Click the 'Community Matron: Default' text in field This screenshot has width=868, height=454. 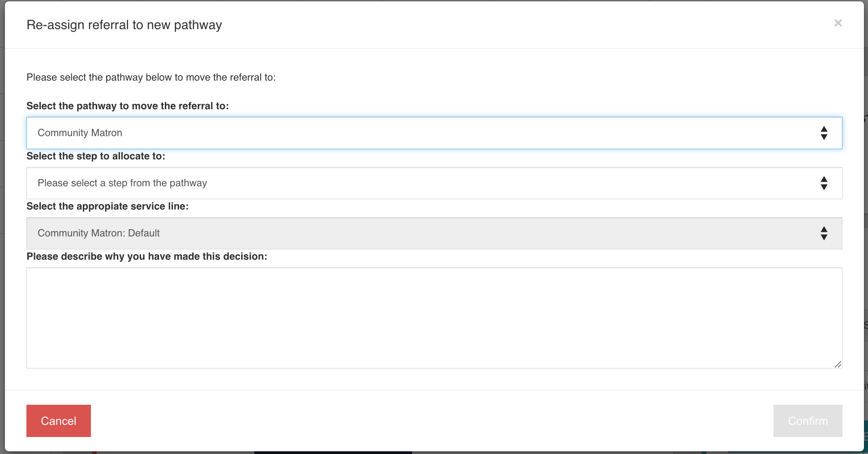99,233
